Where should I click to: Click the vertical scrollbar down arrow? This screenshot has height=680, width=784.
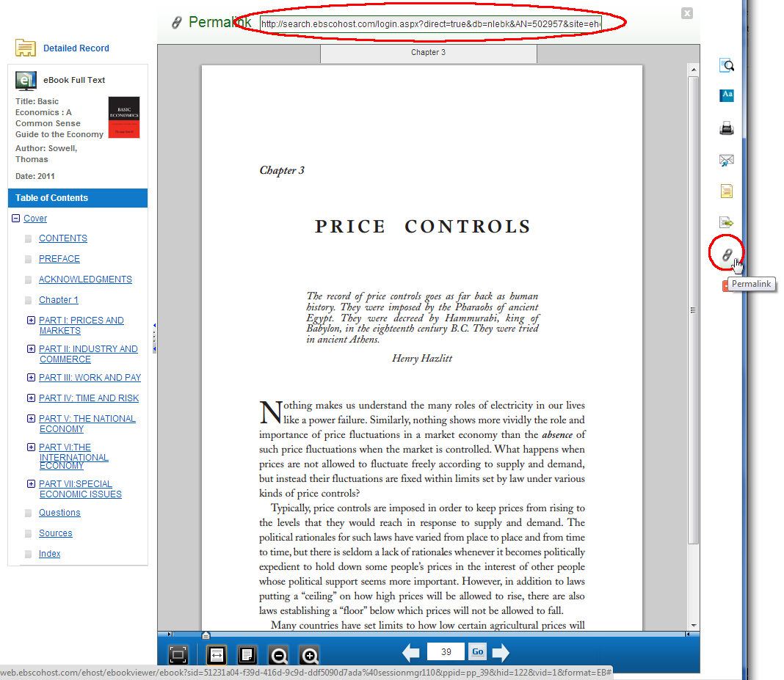694,626
